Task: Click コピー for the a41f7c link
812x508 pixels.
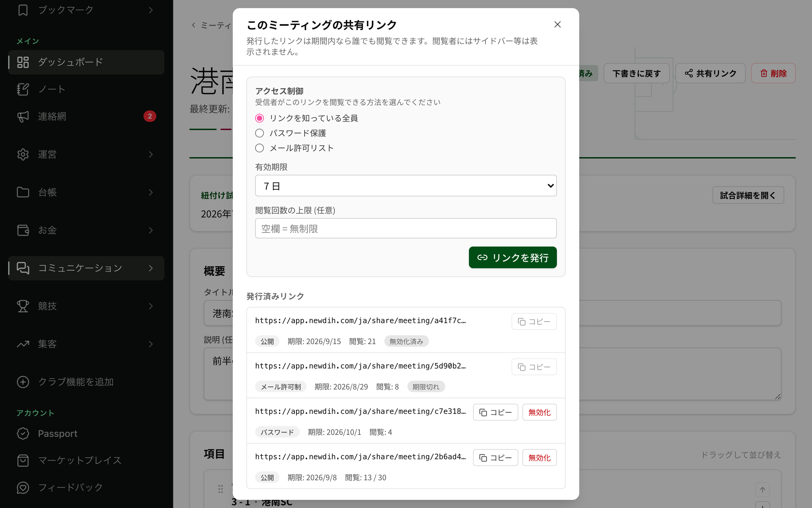Action: (534, 321)
